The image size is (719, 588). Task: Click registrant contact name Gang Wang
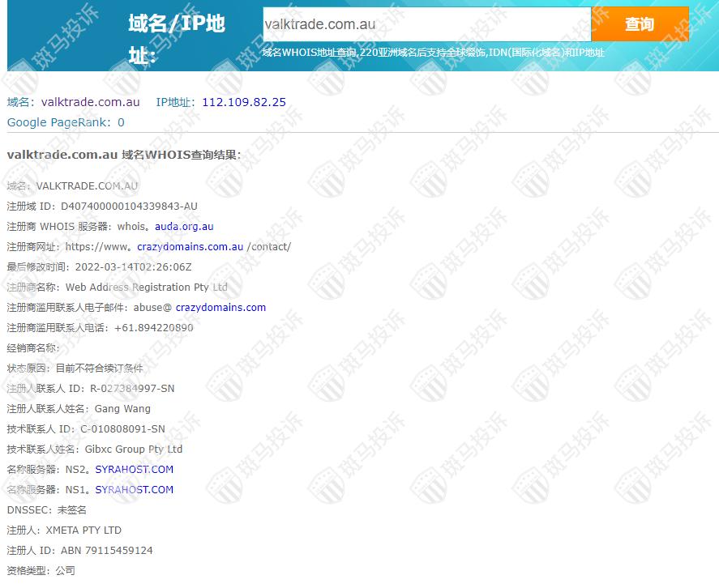point(122,409)
